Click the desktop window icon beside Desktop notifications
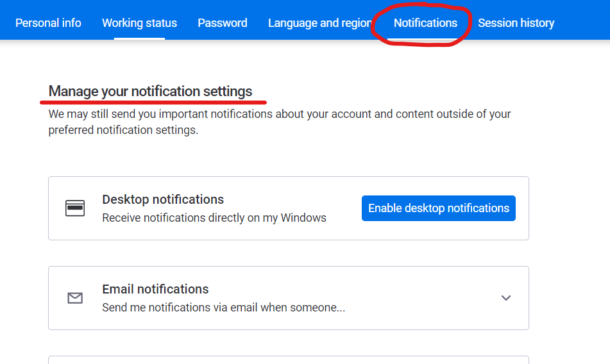The image size is (610, 364). point(75,208)
